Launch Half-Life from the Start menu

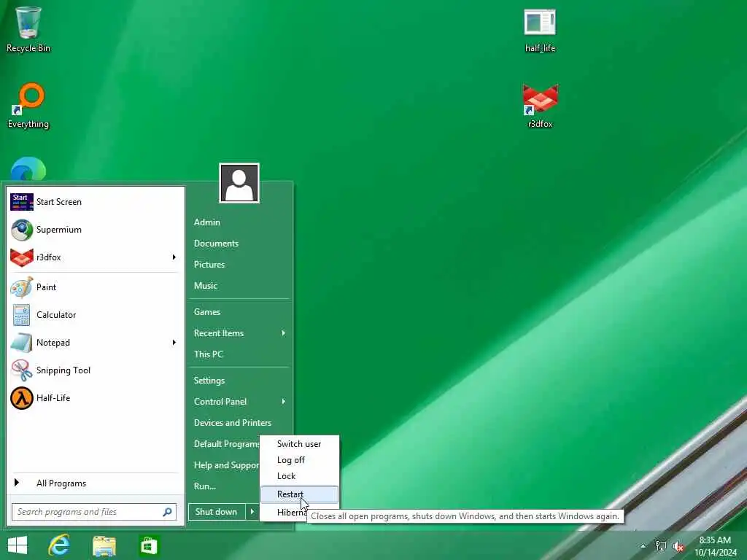pos(95,397)
